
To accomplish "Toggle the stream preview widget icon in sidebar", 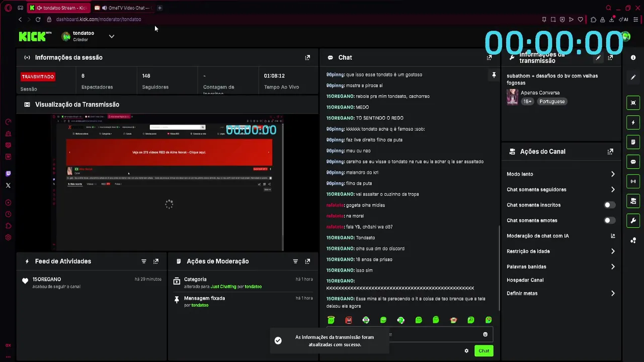I will click(x=633, y=103).
